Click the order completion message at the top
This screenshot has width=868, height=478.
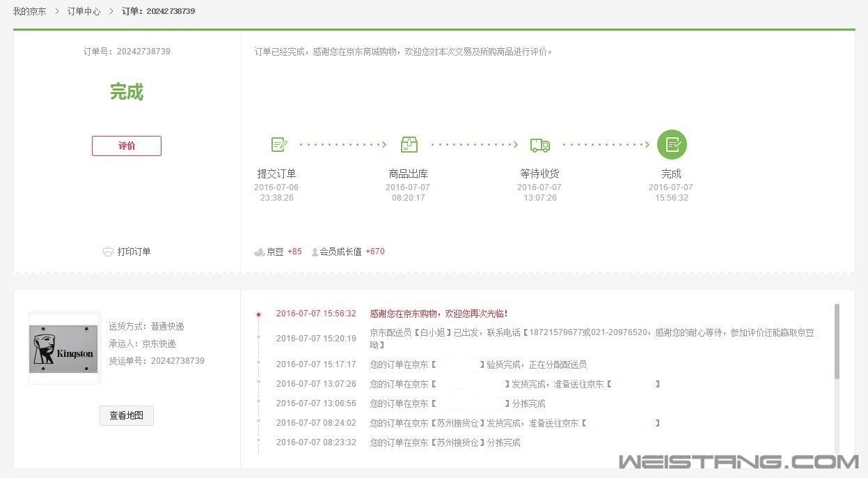pyautogui.click(x=404, y=52)
